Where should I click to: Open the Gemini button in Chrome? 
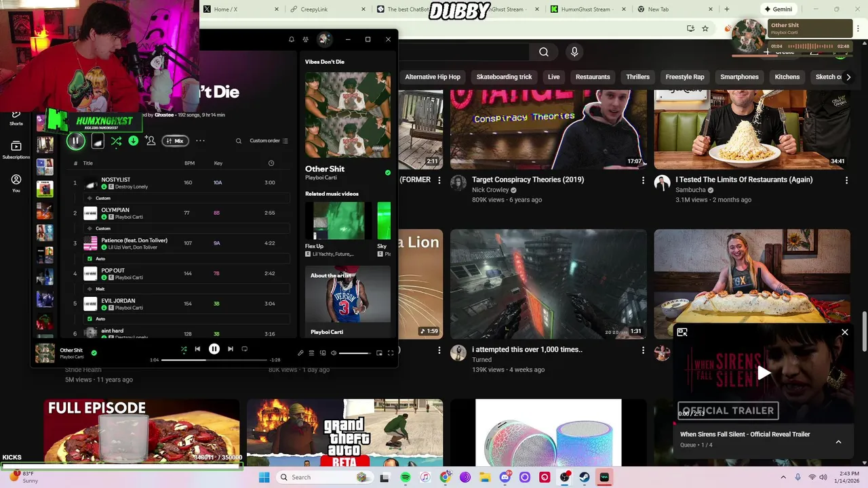pyautogui.click(x=777, y=9)
